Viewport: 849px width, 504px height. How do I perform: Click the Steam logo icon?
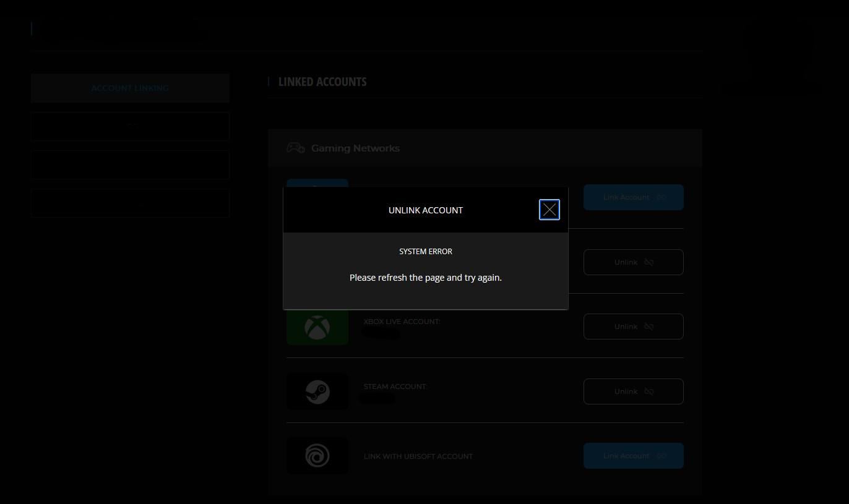tap(317, 391)
